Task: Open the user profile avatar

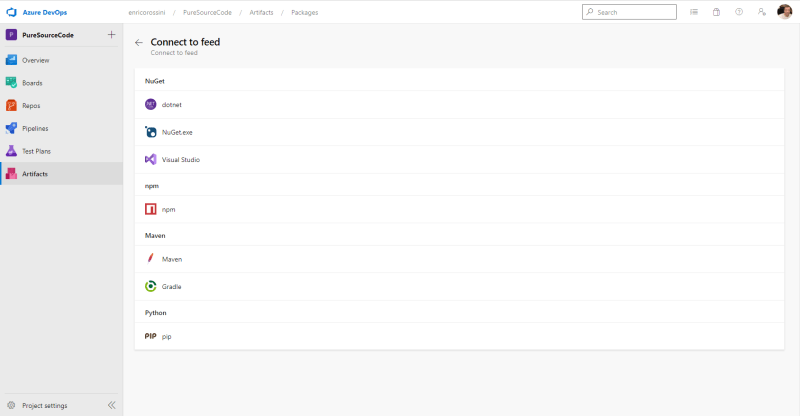Action: pos(784,12)
